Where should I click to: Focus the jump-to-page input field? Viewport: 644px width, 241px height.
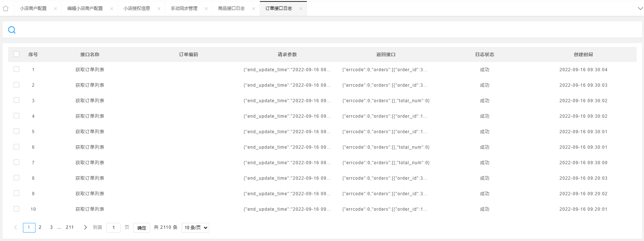click(x=113, y=228)
